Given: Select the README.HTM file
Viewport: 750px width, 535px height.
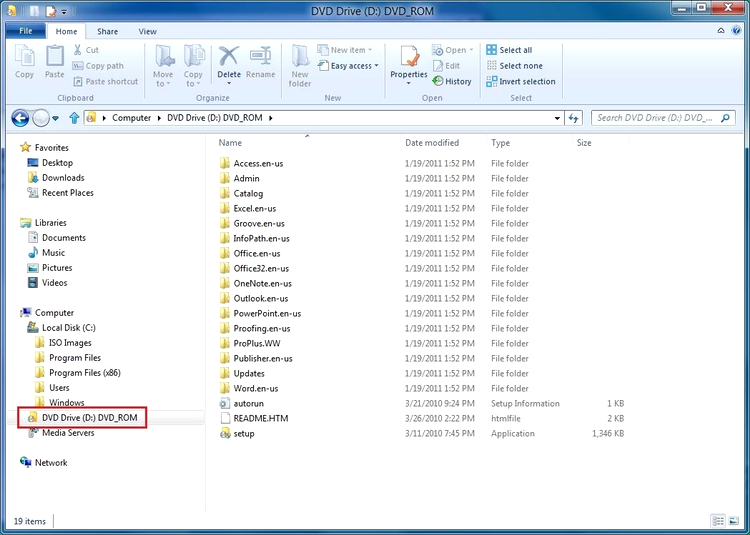Looking at the screenshot, I should pos(254,418).
